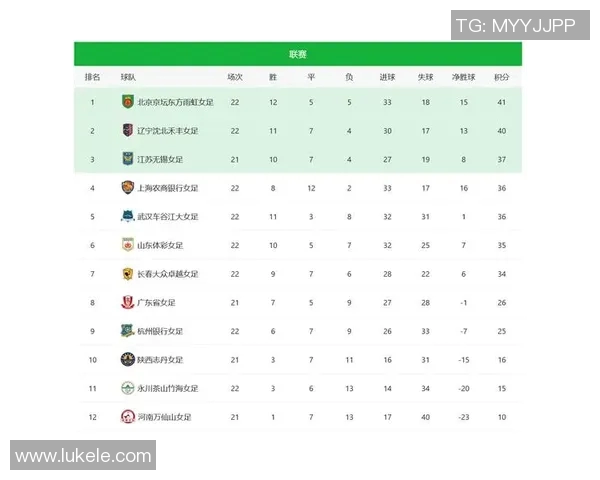Click the 杭州银行女足 team logo
Image resolution: width=600 pixels, height=480 pixels.
click(127, 331)
